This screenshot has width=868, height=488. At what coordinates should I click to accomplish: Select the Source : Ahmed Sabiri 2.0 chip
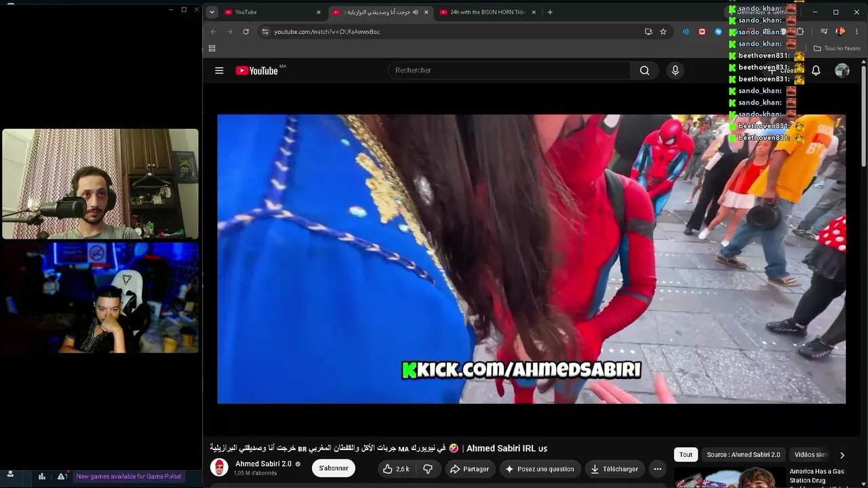[743, 455]
